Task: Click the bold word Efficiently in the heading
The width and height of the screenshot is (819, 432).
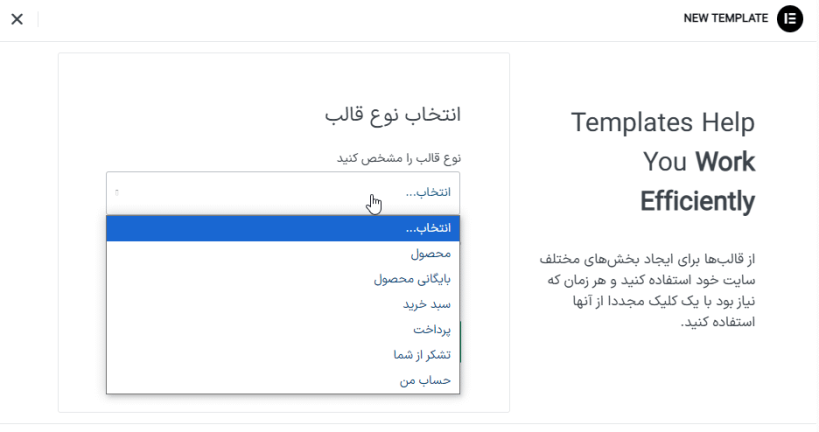Action: click(x=697, y=202)
